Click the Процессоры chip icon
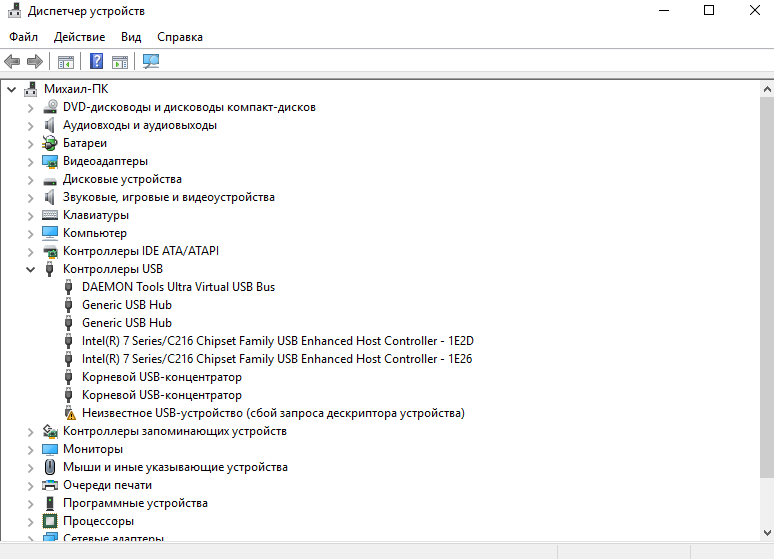This screenshot has height=559, width=774. (x=50, y=521)
